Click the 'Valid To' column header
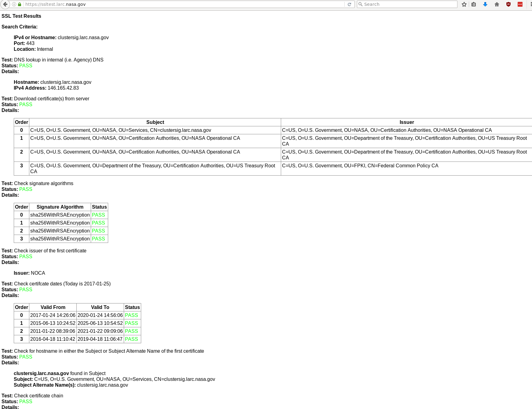Viewport: 532px width, 409px height. [100, 307]
